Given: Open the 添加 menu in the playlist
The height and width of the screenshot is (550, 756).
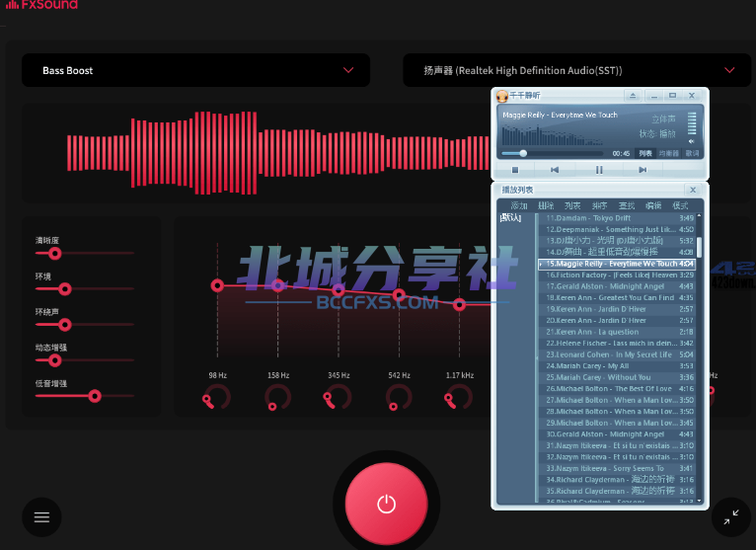Looking at the screenshot, I should pyautogui.click(x=519, y=205).
